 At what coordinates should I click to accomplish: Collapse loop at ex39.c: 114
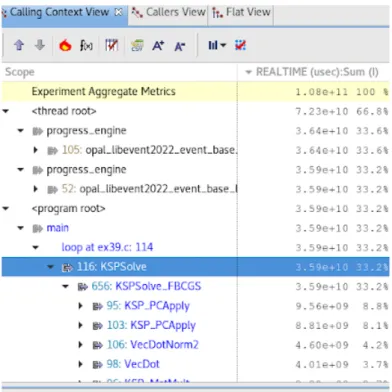[36, 248]
